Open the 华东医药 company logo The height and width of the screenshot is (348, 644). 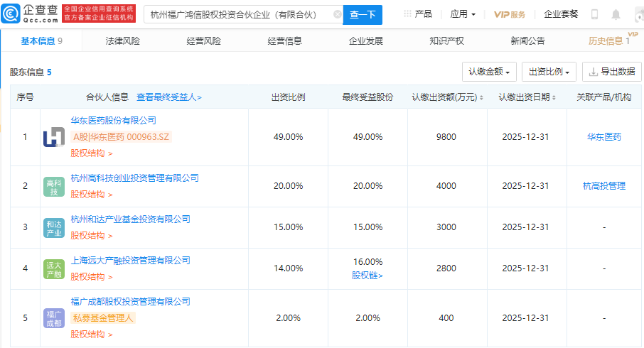click(x=54, y=136)
